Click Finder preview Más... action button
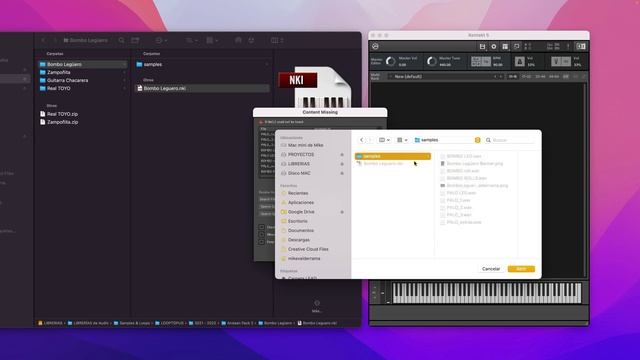The height and width of the screenshot is (360, 640). (x=317, y=306)
